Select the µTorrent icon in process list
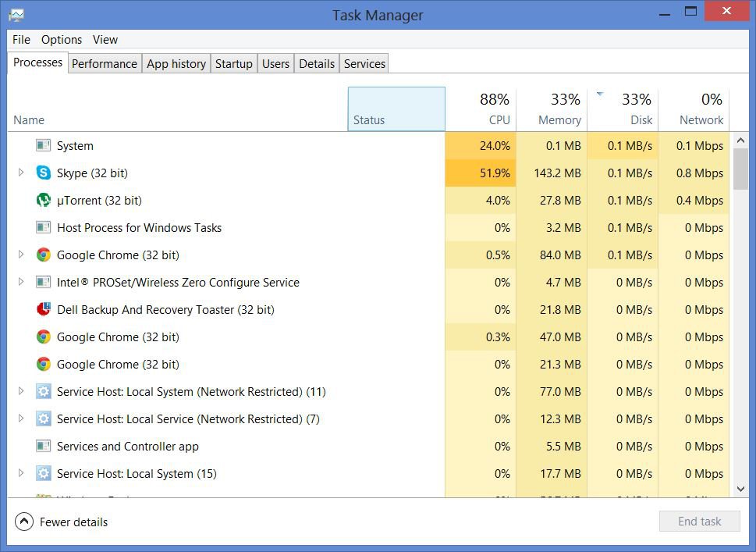The height and width of the screenshot is (552, 756). pyautogui.click(x=44, y=201)
